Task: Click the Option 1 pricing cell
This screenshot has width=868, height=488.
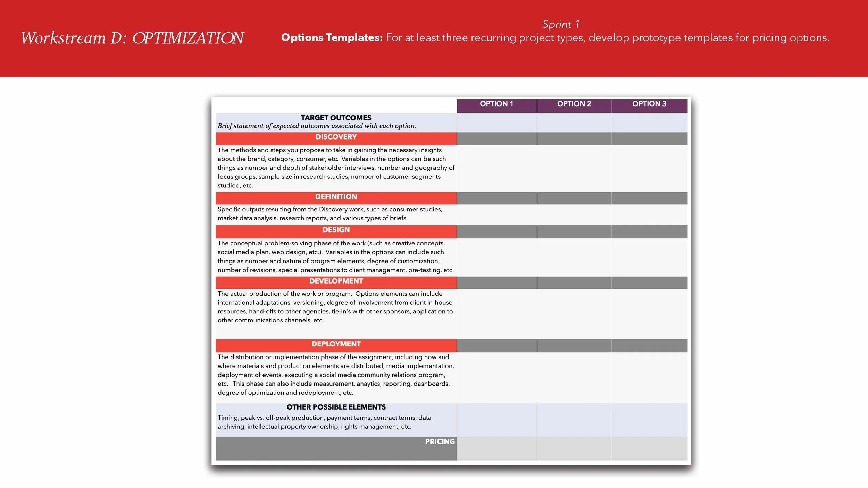Action: tap(496, 448)
